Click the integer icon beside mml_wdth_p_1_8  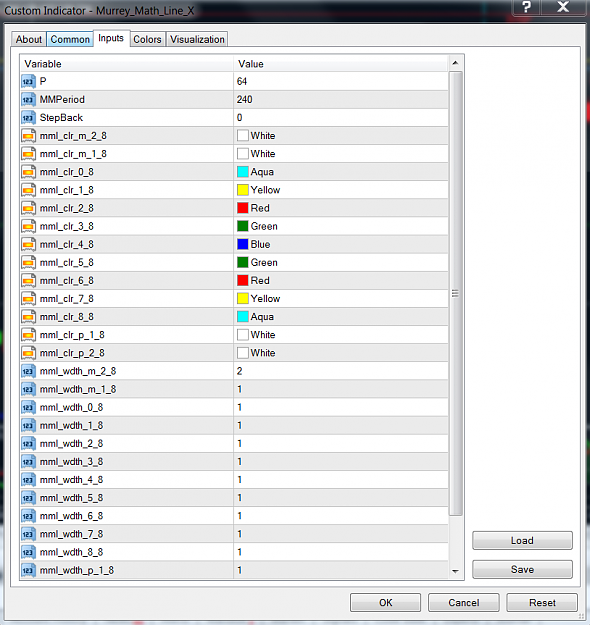click(x=28, y=570)
